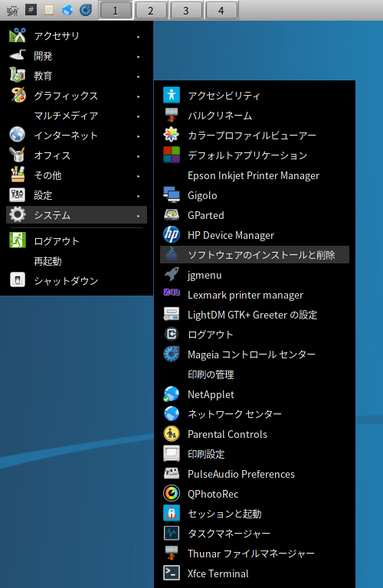Open the 設定 category
The image size is (383, 588).
click(x=77, y=195)
